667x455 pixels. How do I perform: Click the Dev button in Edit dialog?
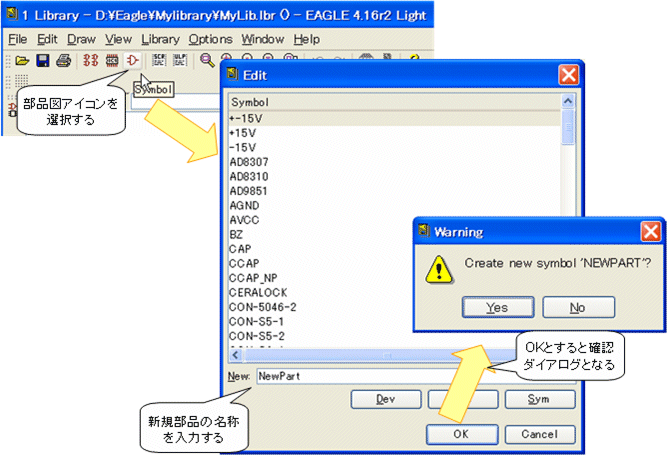[x=386, y=399]
